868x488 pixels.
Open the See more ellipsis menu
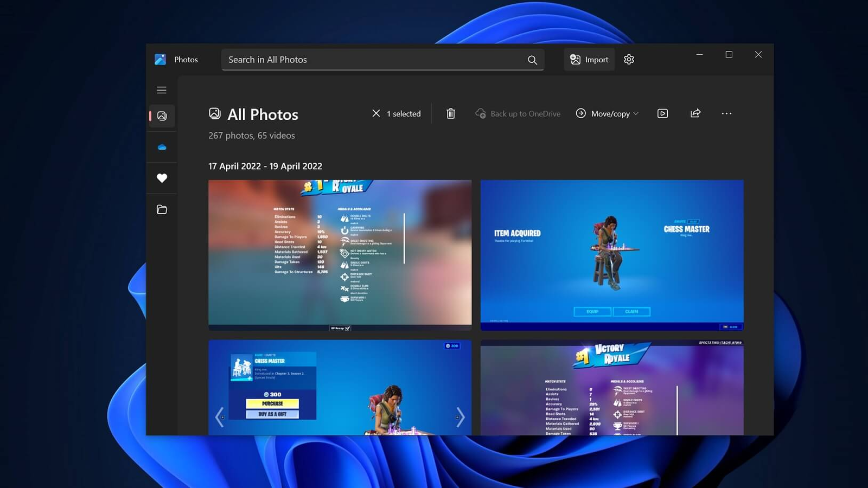pos(726,113)
